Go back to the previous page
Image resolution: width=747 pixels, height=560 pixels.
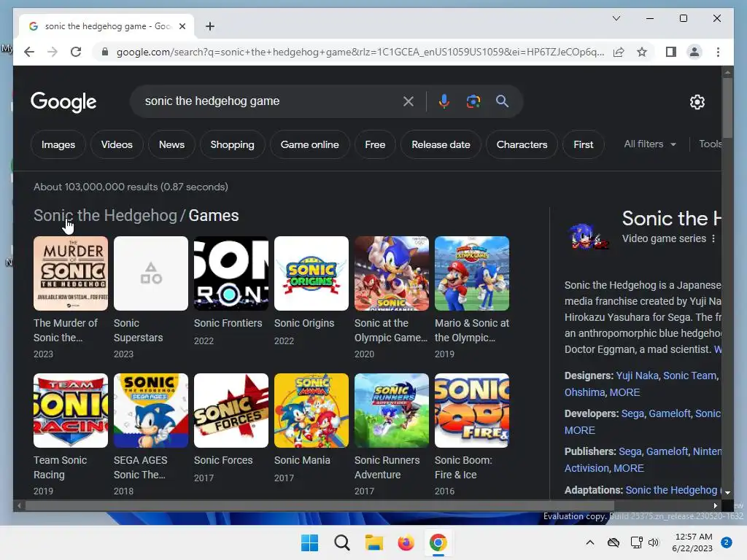pyautogui.click(x=29, y=52)
